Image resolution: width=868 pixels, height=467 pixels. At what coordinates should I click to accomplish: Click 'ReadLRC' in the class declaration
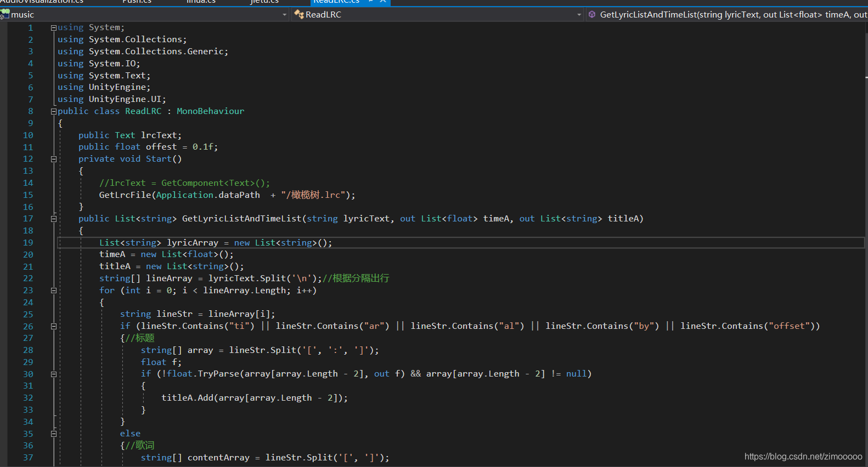(143, 111)
